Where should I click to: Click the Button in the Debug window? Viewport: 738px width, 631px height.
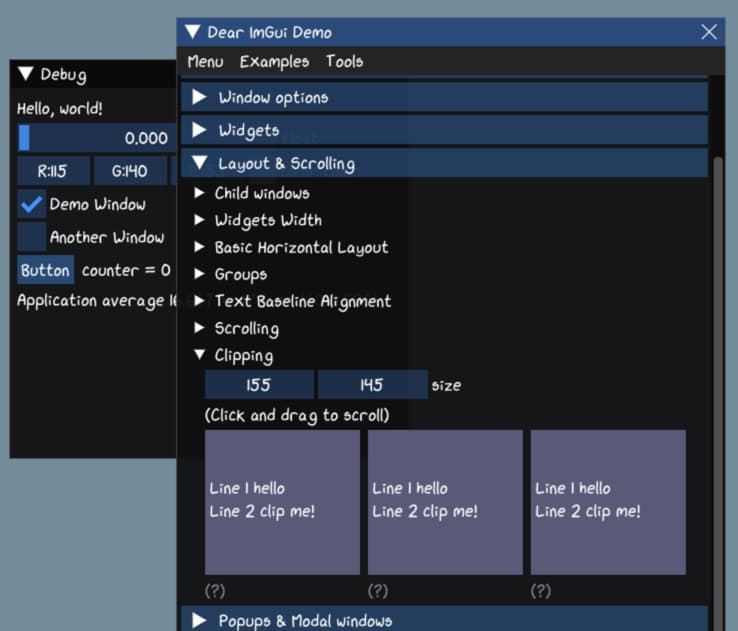click(46, 270)
